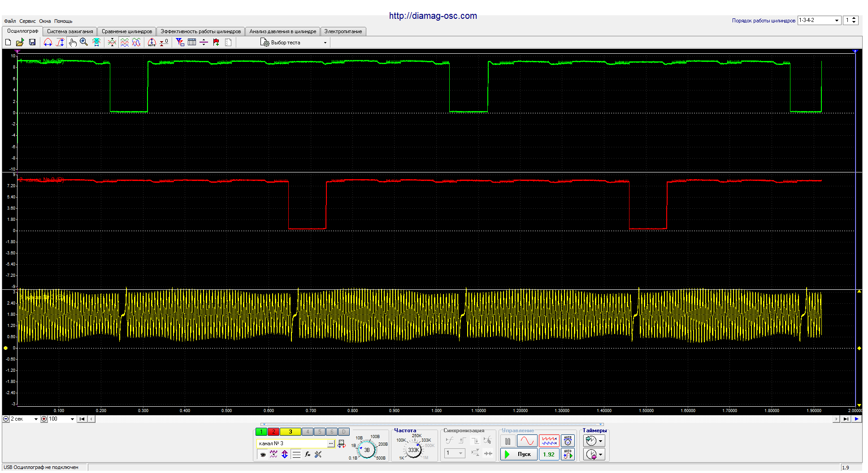Activate the hand pan tool

pyautogui.click(x=72, y=42)
